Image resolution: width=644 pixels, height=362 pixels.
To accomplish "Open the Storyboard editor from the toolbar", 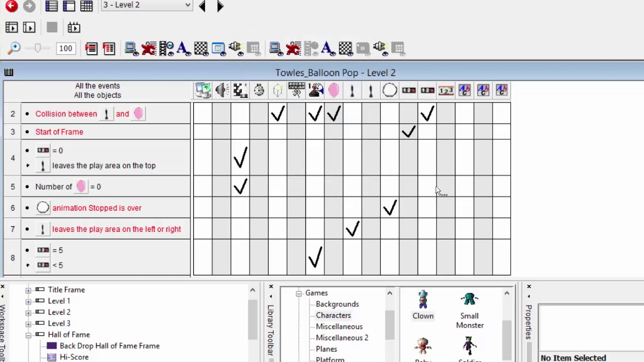I will [51, 6].
